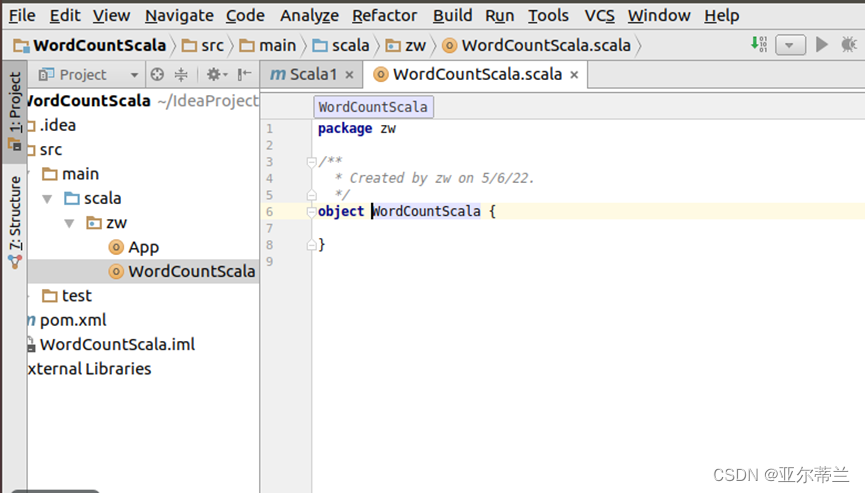Select the test folder
The width and height of the screenshot is (865, 493).
(77, 296)
